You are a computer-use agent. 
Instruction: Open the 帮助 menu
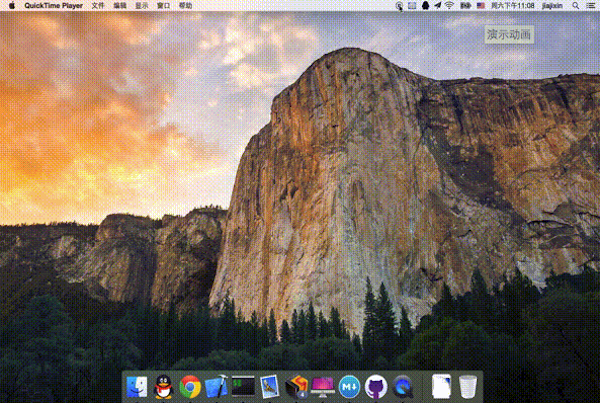(x=186, y=5)
